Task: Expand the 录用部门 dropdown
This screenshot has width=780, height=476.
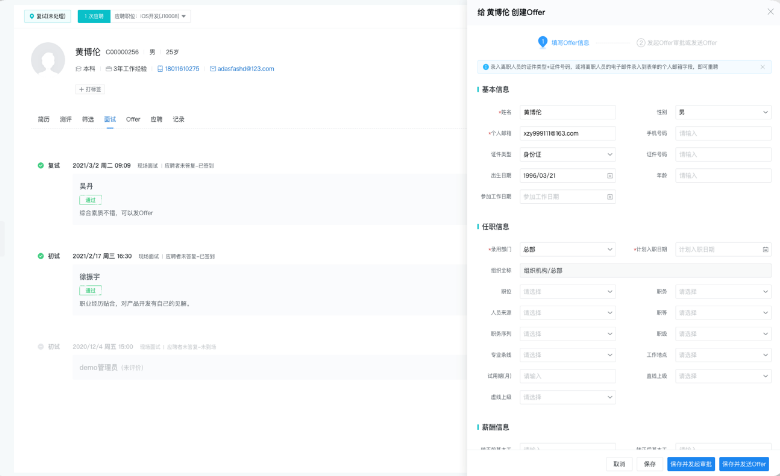Action: coord(568,249)
